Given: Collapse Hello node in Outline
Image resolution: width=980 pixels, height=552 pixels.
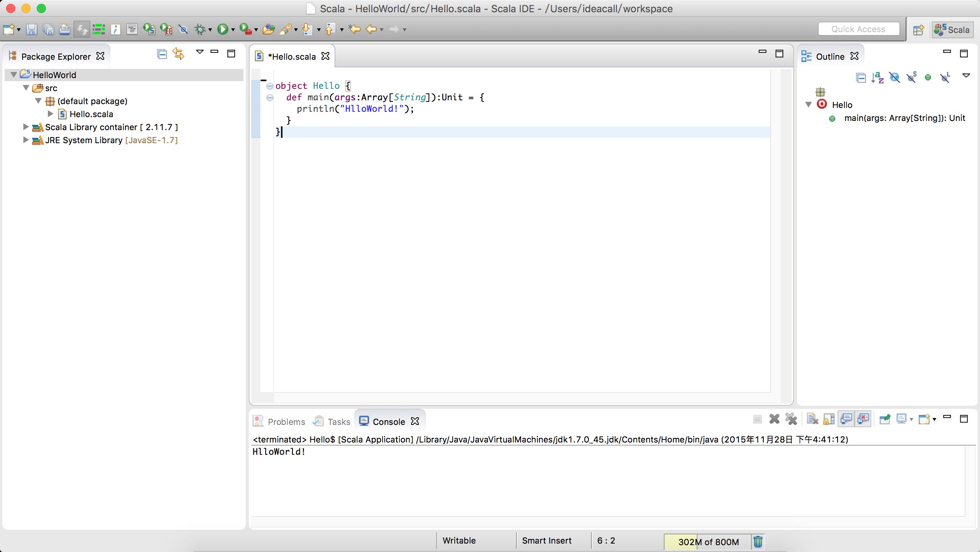Looking at the screenshot, I should click(808, 105).
